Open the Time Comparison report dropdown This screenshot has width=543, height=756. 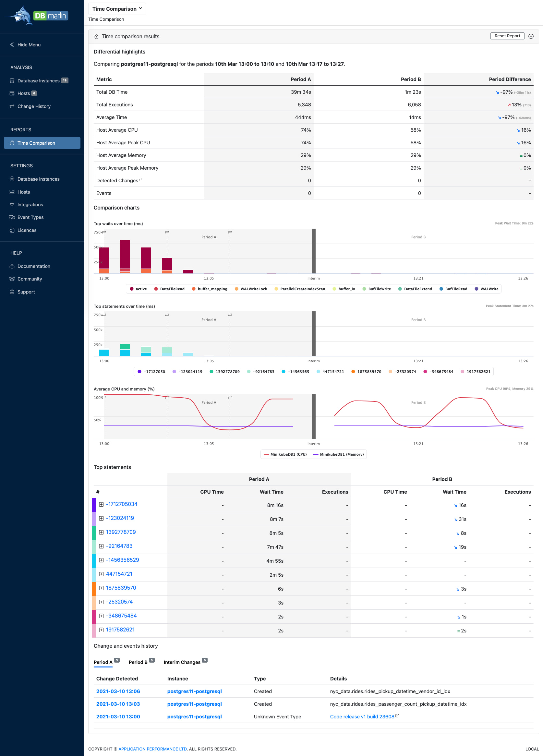click(117, 9)
